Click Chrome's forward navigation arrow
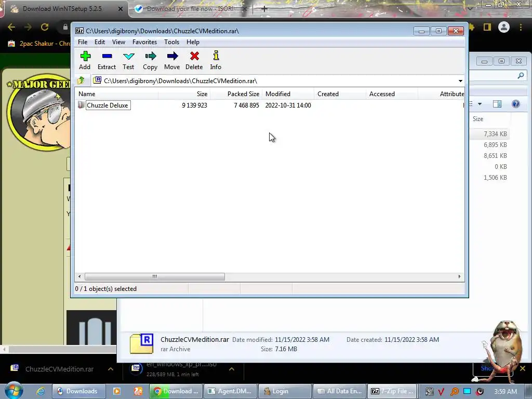 click(28, 27)
